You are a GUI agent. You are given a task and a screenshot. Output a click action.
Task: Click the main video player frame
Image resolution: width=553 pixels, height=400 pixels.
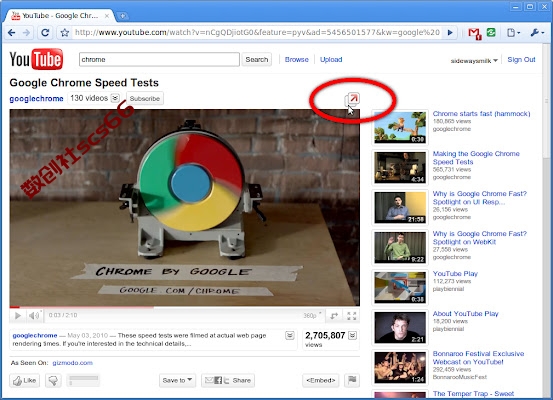tap(184, 207)
